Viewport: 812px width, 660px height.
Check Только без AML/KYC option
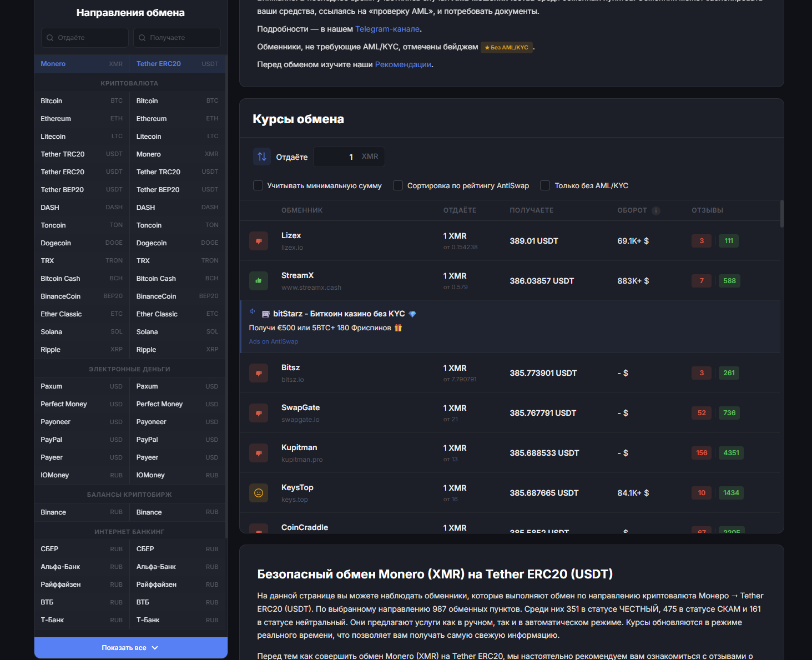(545, 185)
